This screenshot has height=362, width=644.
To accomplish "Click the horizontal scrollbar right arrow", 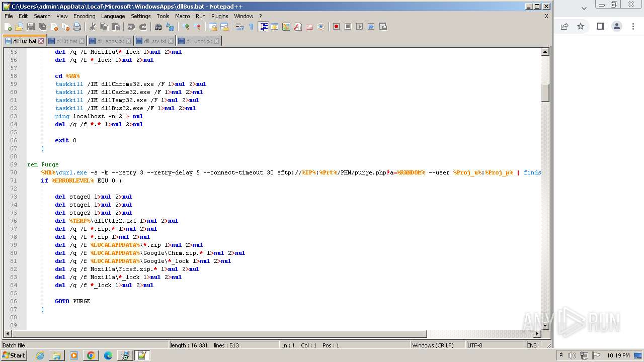I will tap(537, 333).
